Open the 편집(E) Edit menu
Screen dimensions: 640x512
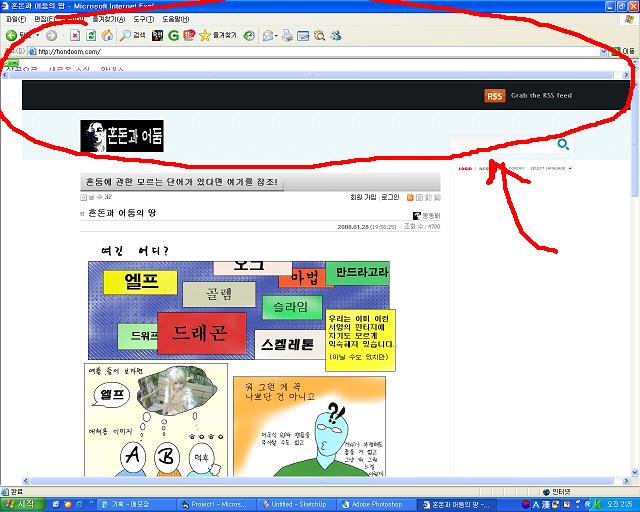(x=44, y=19)
